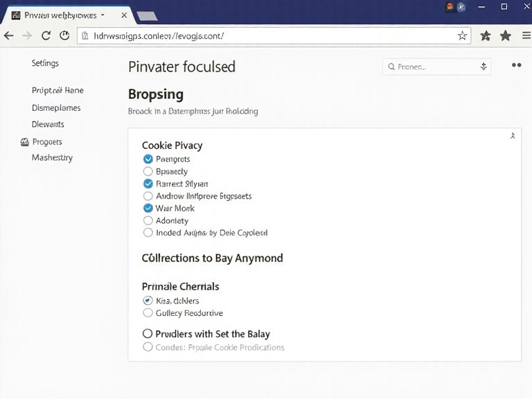Go to Progoets section in sidebar
This screenshot has width=532, height=399.
(x=47, y=142)
